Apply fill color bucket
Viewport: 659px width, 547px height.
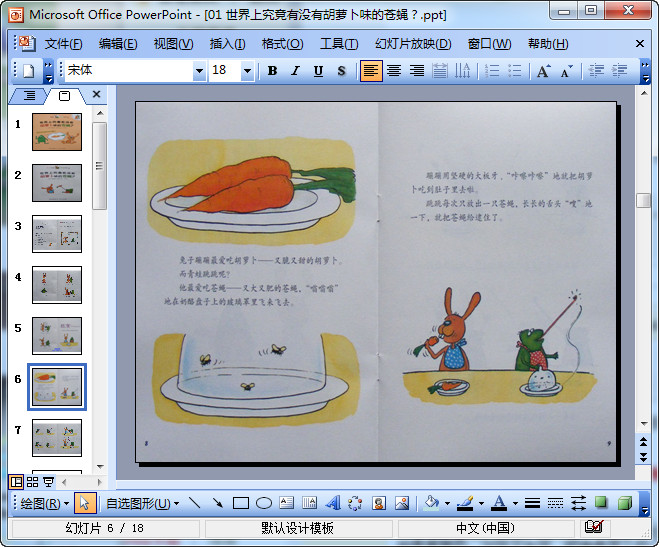(431, 503)
